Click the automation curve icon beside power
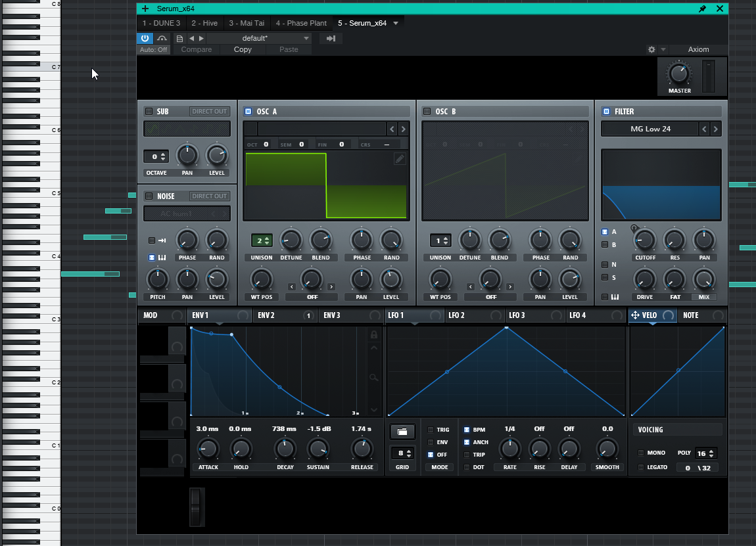The height and width of the screenshot is (546, 756). (162, 38)
